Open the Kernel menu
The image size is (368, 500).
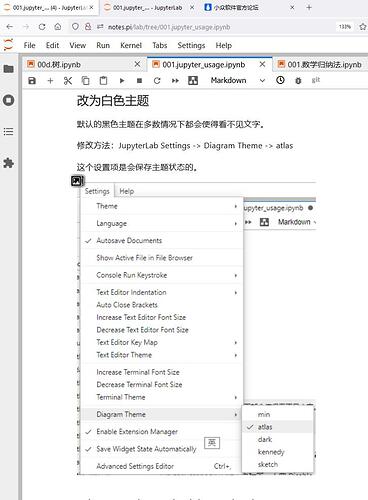coord(131,45)
